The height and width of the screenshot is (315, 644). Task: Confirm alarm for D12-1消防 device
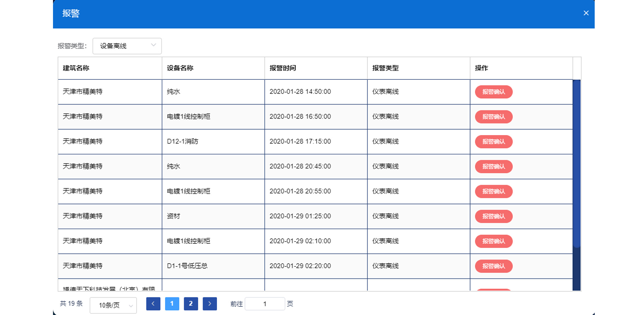tap(494, 141)
